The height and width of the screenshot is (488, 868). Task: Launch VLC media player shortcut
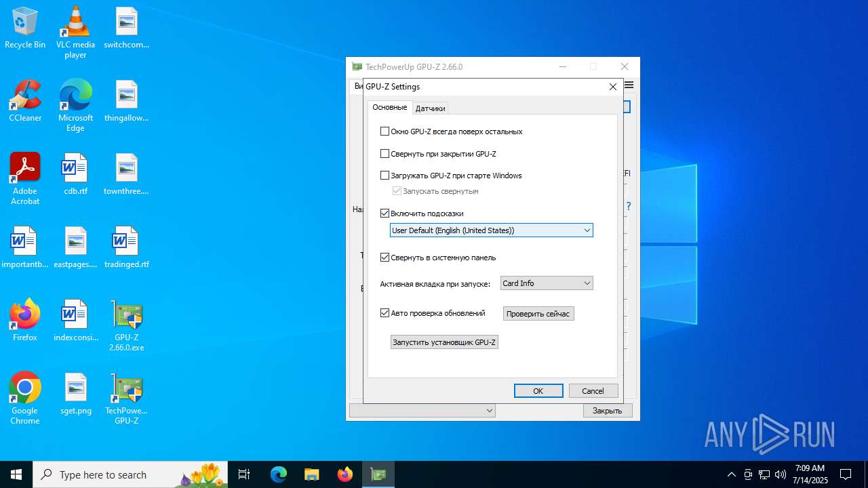pos(75,33)
